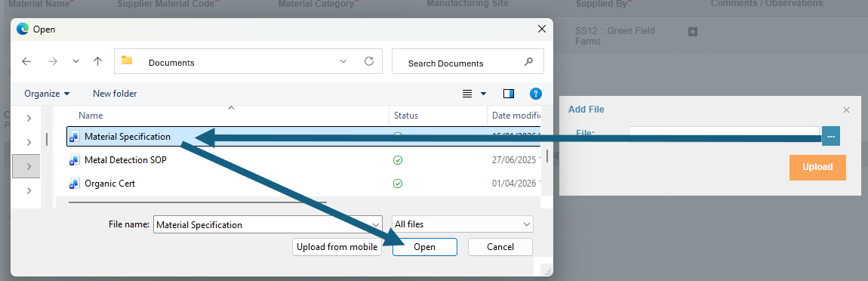The height and width of the screenshot is (281, 868).
Task: Expand previous locations in address bar
Action: point(343,61)
